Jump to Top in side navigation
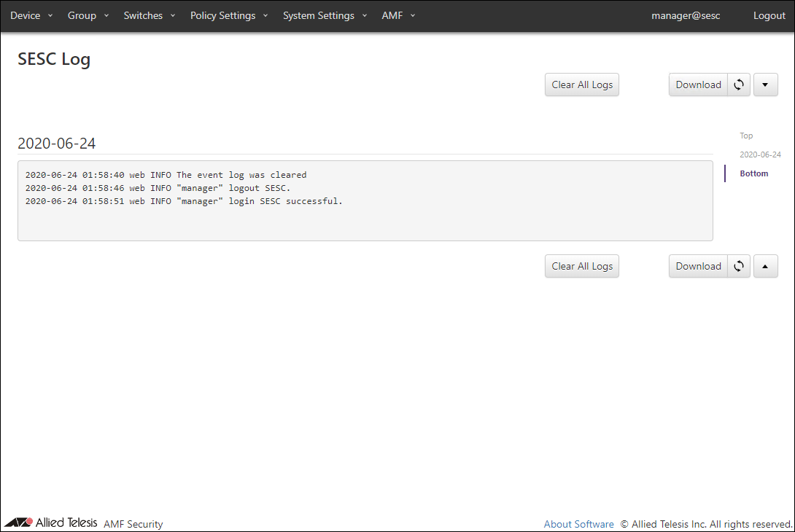 pyautogui.click(x=746, y=136)
